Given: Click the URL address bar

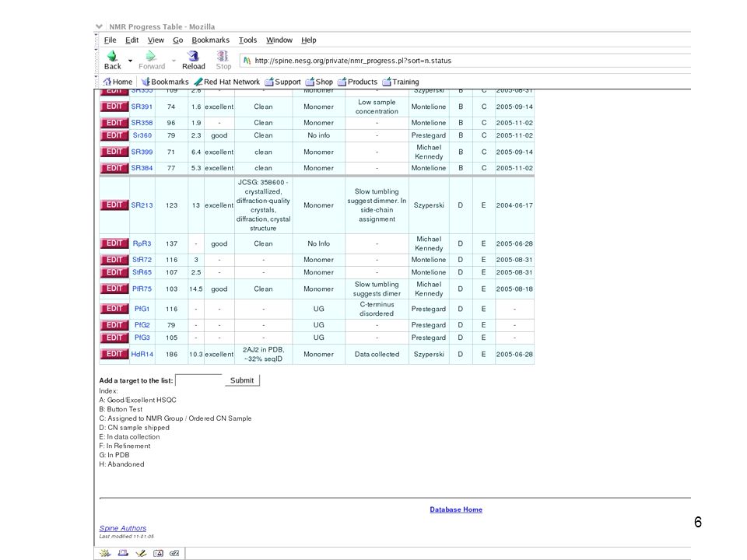Looking at the screenshot, I should coord(465,61).
